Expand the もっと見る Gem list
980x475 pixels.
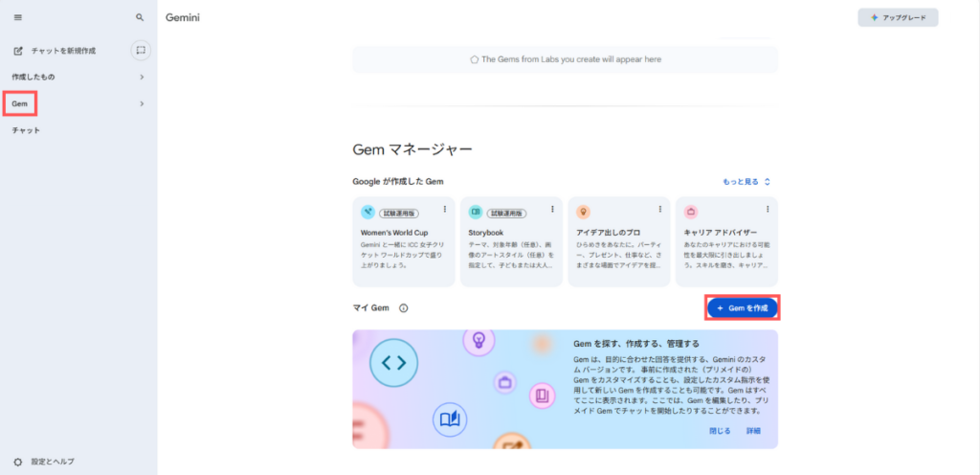coord(746,181)
